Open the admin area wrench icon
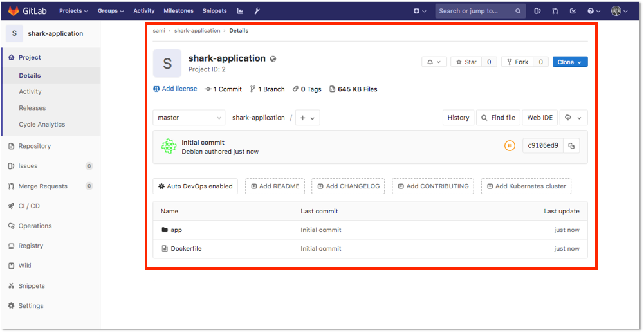Viewport: 644px width, 333px height. pyautogui.click(x=257, y=11)
